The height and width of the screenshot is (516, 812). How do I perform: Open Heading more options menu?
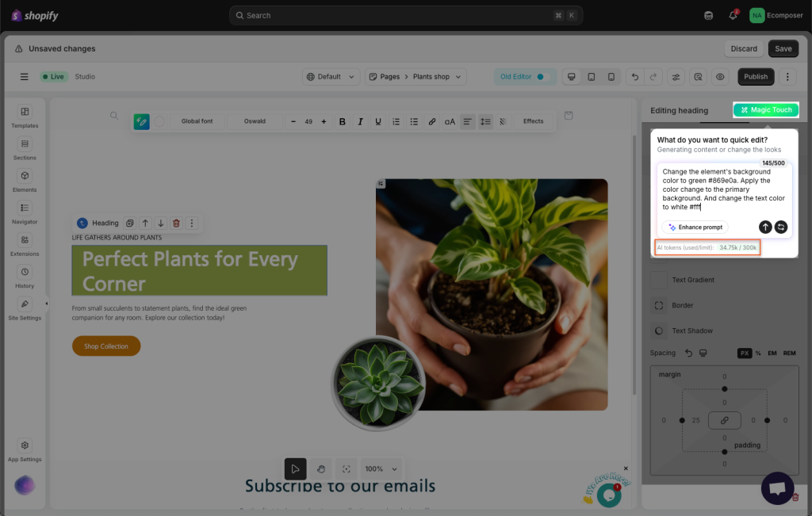coord(192,223)
